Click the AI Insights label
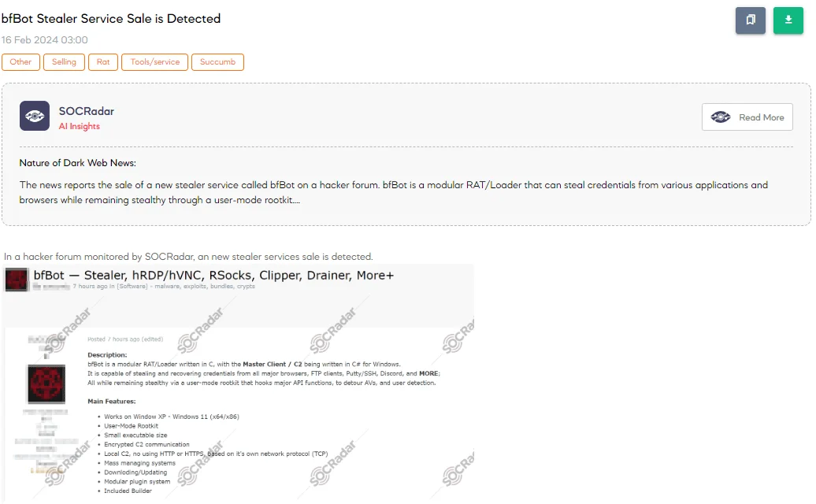The width and height of the screenshot is (816, 504). (79, 126)
